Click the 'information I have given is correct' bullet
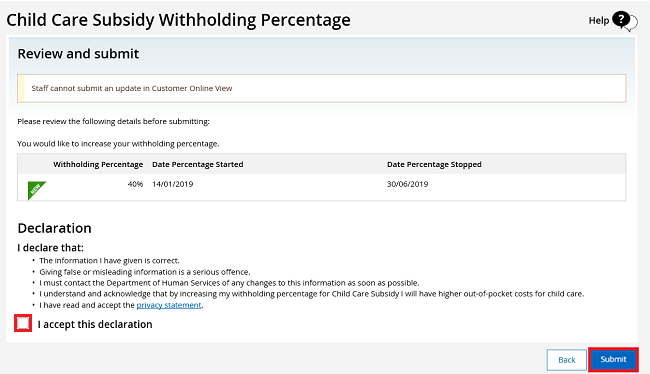This screenshot has width=650, height=374. pos(109,261)
